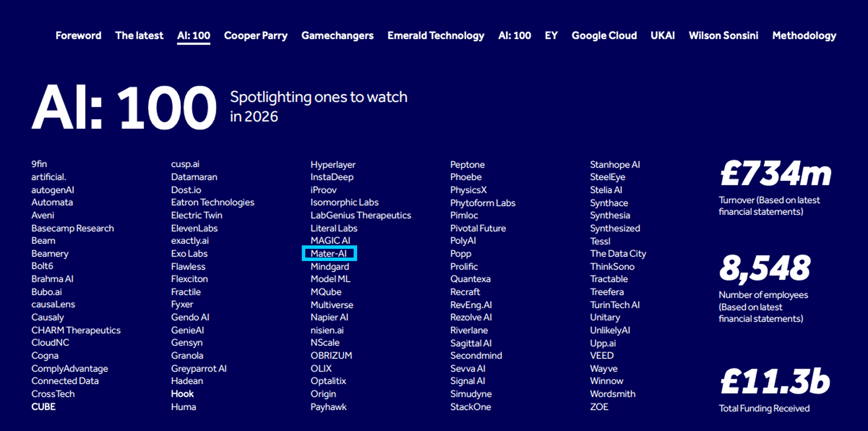Click Phytoform Labs
The image size is (868, 431).
point(483,203)
